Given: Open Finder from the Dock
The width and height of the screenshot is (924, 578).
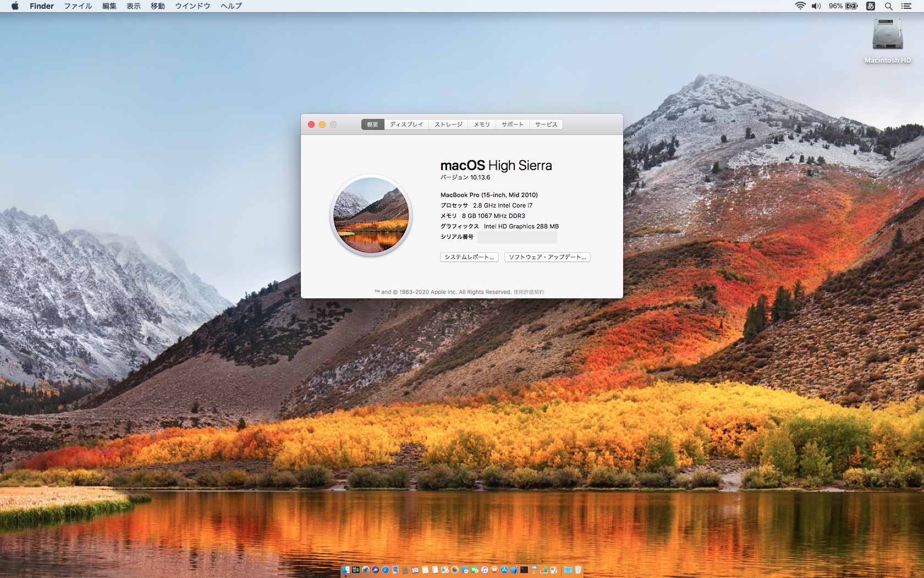Looking at the screenshot, I should pyautogui.click(x=346, y=570).
